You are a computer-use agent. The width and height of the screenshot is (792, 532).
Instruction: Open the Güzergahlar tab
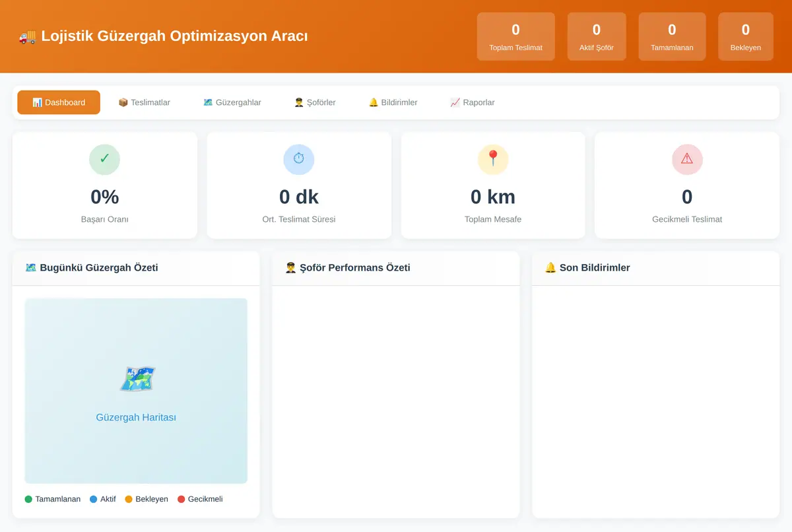(232, 102)
